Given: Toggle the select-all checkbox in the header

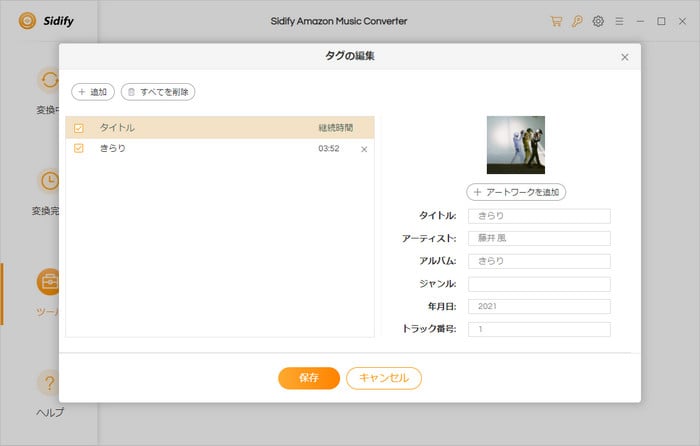Looking at the screenshot, I should [79, 128].
